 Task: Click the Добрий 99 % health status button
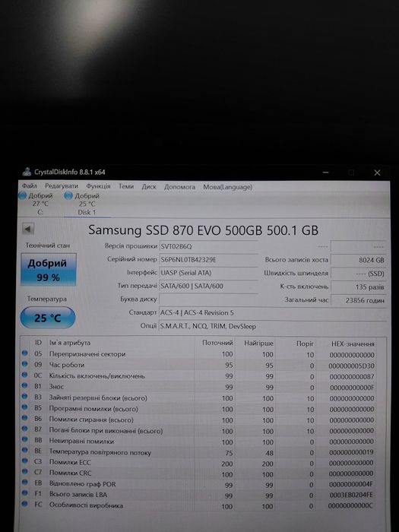48,270
